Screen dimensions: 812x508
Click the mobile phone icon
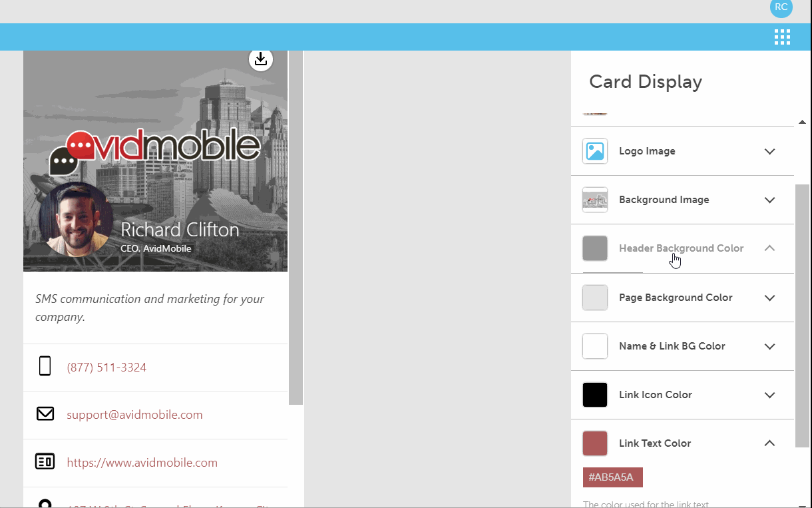(45, 366)
